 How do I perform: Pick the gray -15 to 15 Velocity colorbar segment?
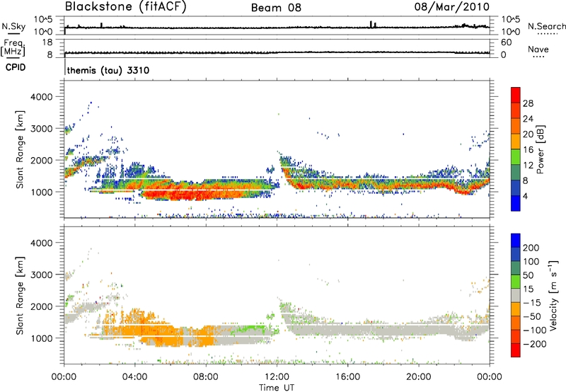coord(516,295)
